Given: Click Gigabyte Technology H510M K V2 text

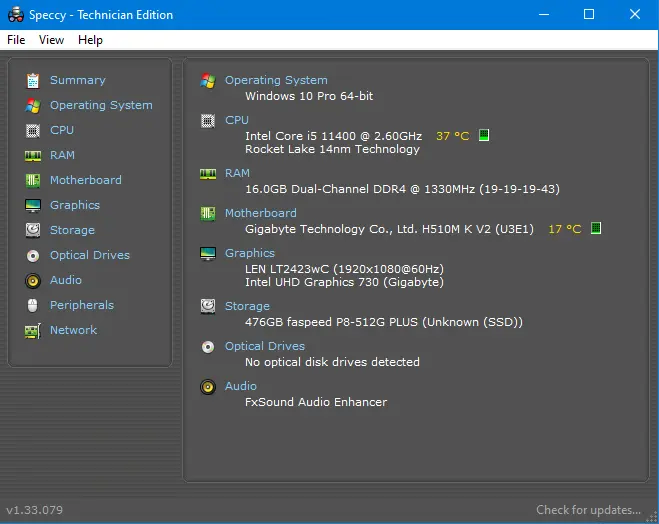Looking at the screenshot, I should [x=389, y=229].
